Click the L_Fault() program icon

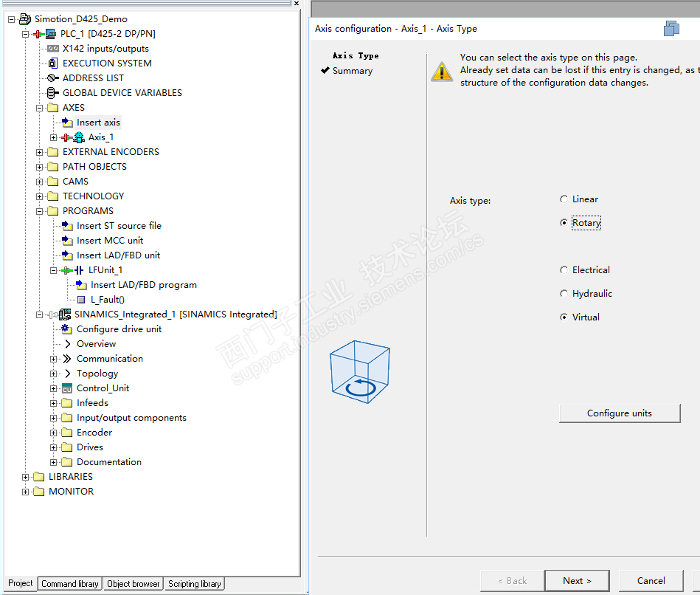(x=81, y=300)
